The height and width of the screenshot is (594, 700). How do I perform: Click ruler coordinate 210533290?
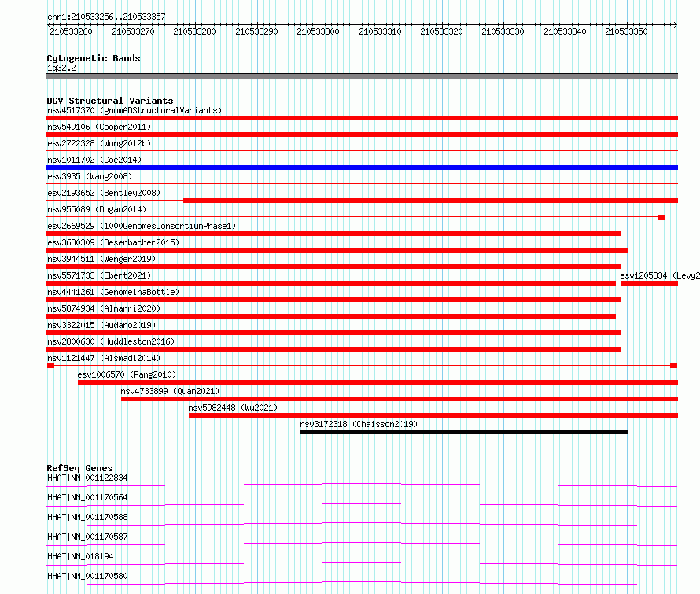click(x=256, y=31)
